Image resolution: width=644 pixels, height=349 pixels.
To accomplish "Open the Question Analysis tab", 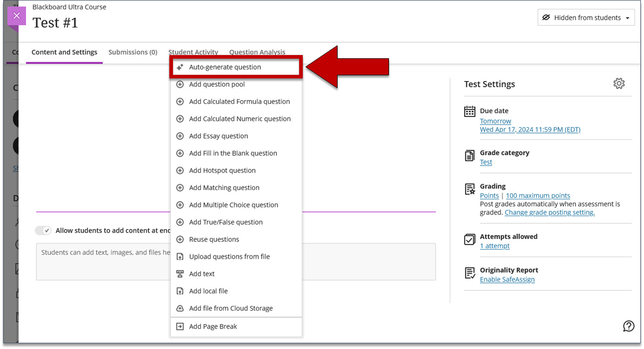I will [257, 52].
